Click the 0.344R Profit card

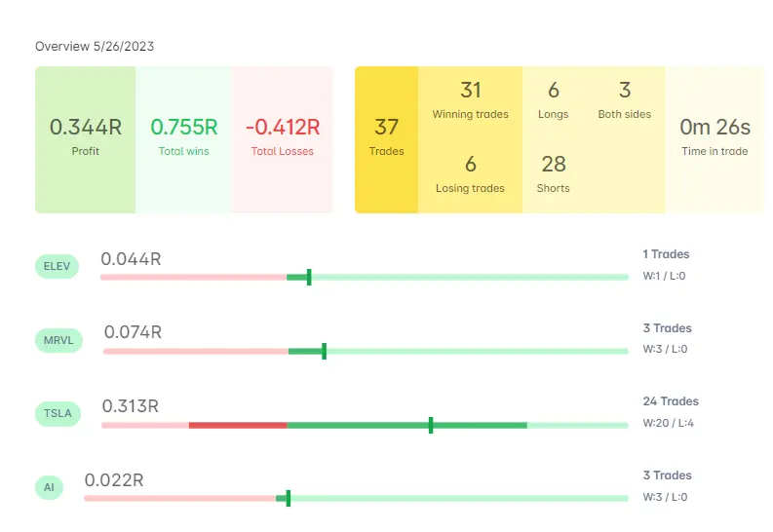(86, 137)
